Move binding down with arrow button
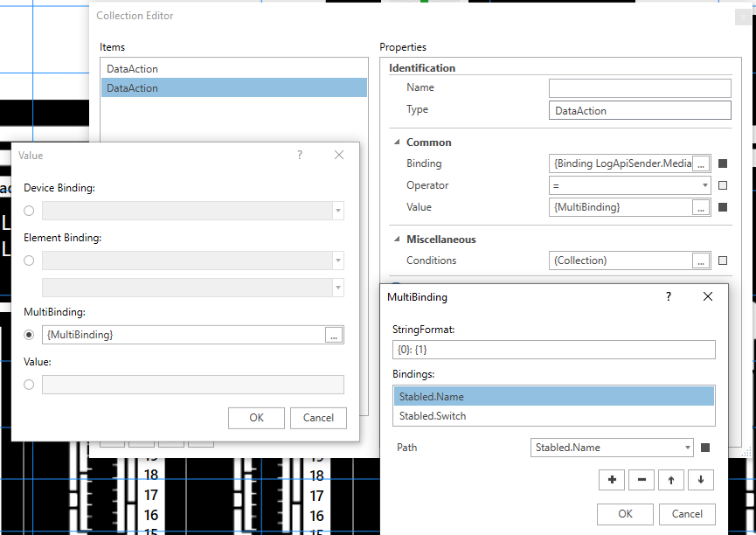This screenshot has height=535, width=756. tap(700, 480)
